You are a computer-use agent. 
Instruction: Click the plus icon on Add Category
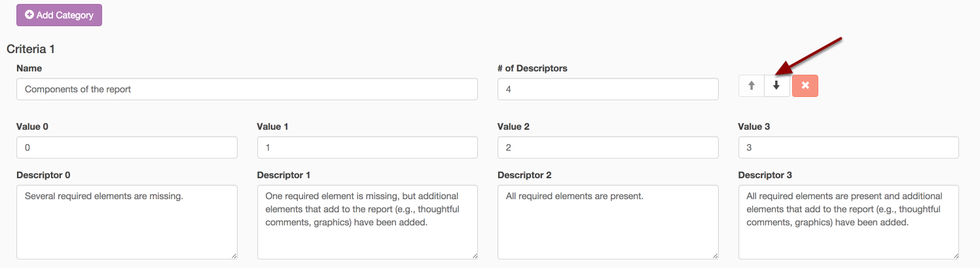click(29, 14)
